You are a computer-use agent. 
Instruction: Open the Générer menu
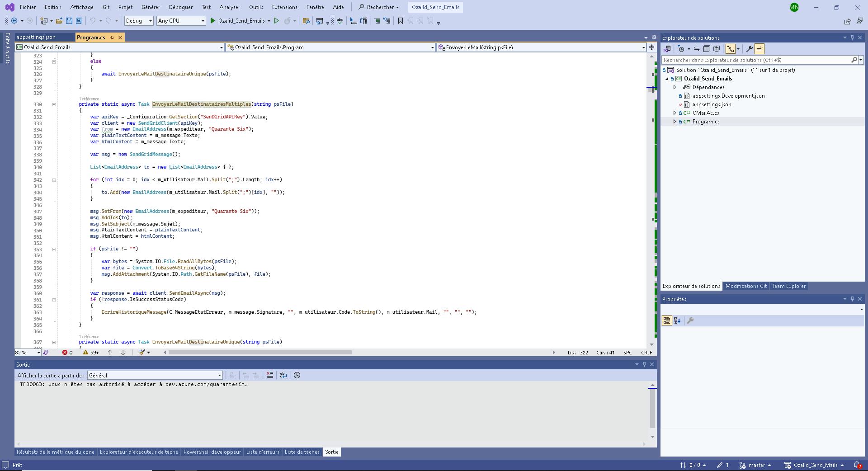(151, 7)
